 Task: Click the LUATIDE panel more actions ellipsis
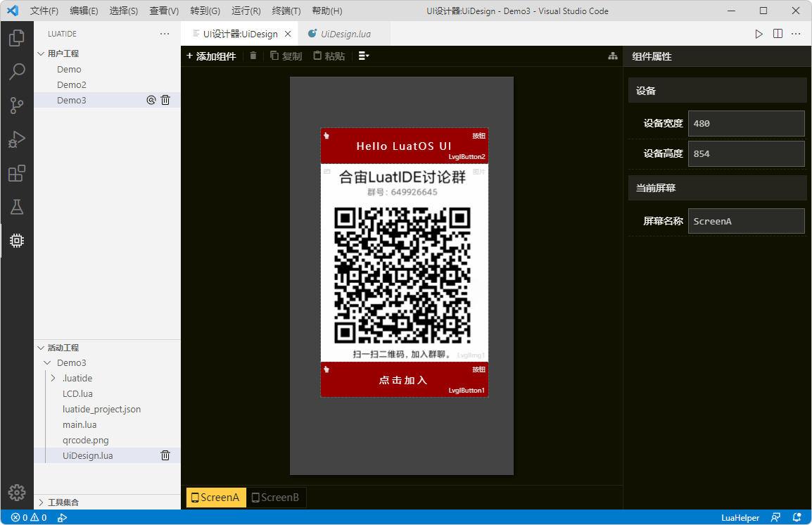click(x=165, y=34)
